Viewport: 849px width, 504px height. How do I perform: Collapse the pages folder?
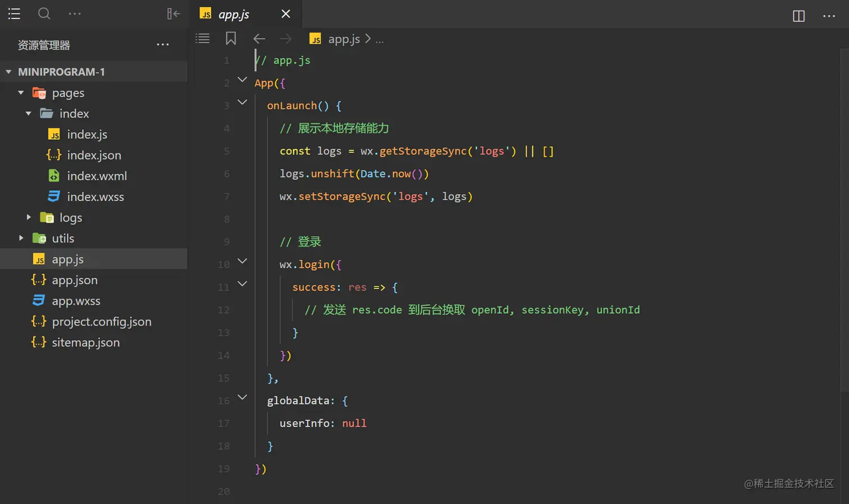[x=21, y=93]
